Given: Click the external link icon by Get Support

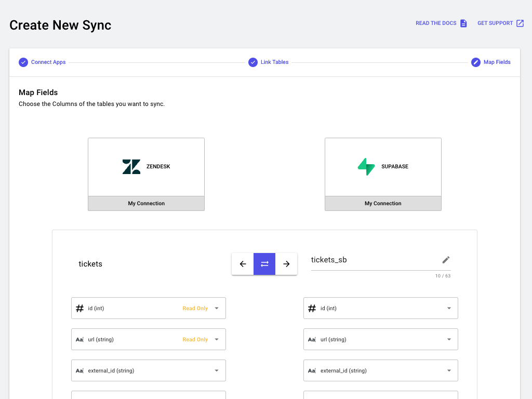Looking at the screenshot, I should click(520, 23).
